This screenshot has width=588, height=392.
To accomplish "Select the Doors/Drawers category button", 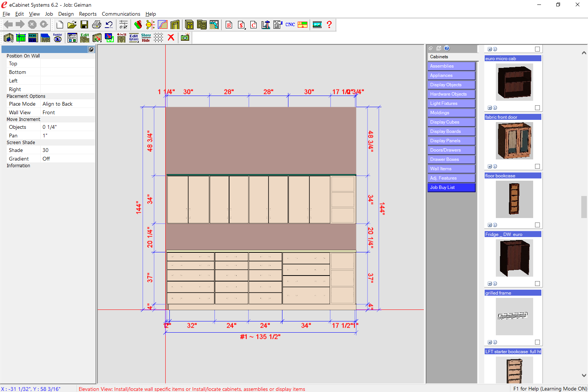I will (x=451, y=150).
